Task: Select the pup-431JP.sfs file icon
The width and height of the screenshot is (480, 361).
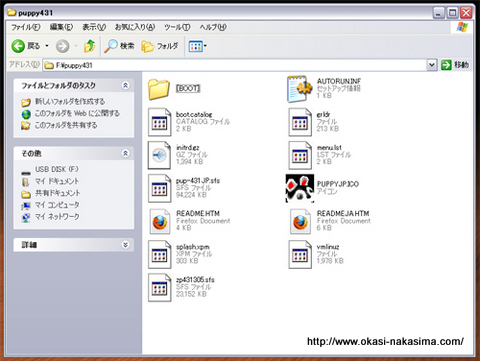Action: point(159,188)
